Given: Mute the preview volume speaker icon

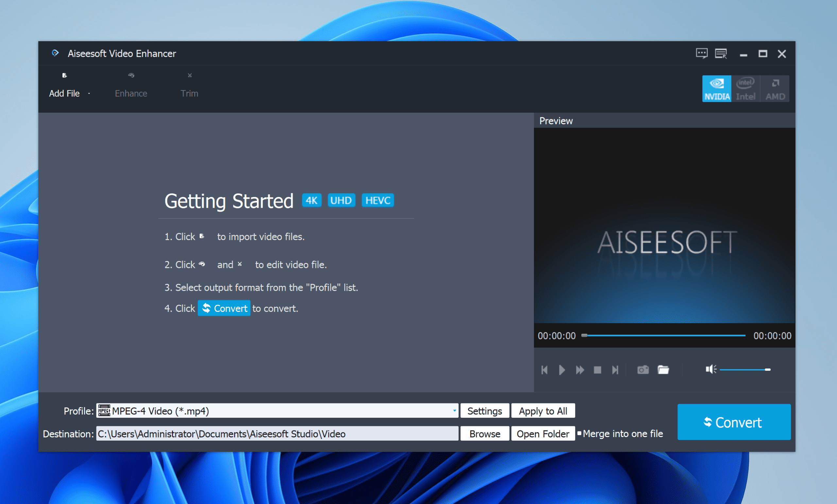Looking at the screenshot, I should 711,369.
